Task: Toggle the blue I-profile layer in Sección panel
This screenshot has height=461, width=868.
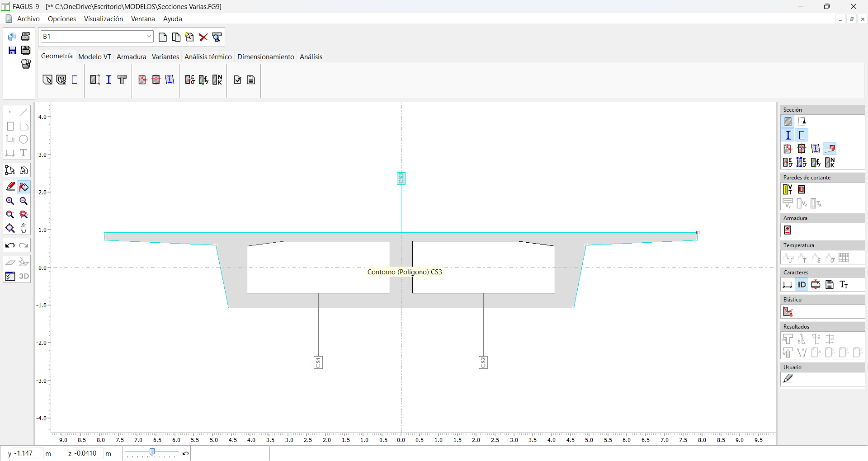Action: click(788, 135)
